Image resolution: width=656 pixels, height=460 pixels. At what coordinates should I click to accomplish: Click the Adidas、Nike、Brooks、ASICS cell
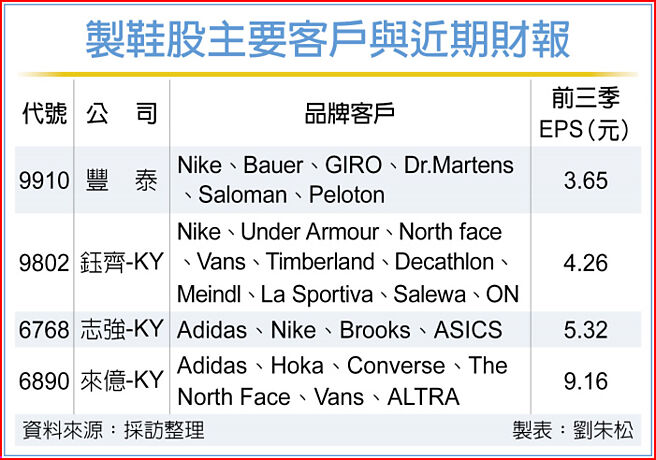pyautogui.click(x=339, y=330)
